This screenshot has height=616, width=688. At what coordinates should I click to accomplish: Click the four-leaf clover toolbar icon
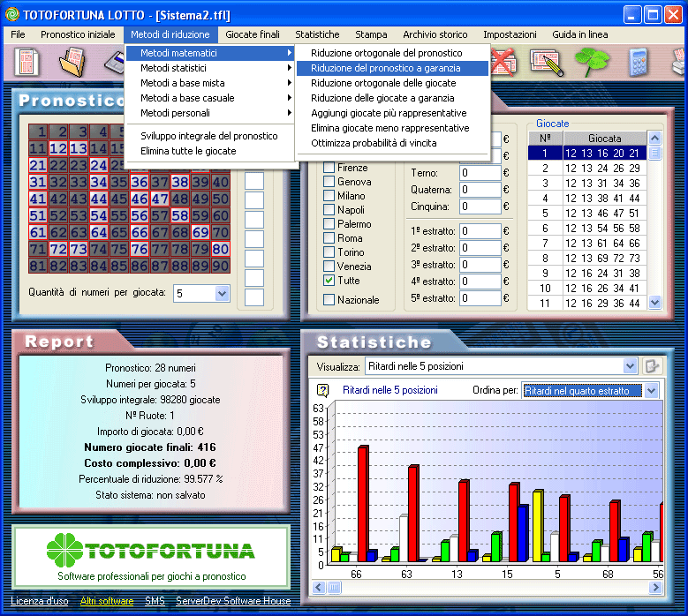click(592, 64)
